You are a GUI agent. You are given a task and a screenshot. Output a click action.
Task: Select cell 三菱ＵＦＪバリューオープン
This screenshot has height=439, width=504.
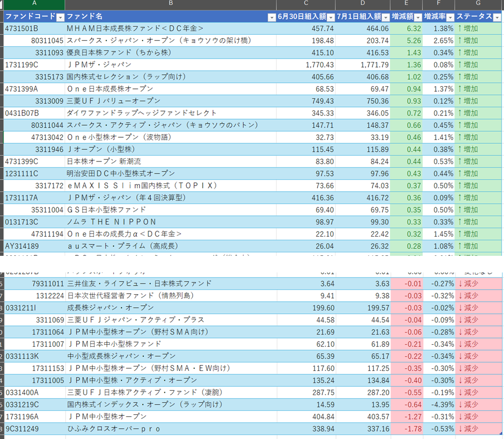click(171, 101)
